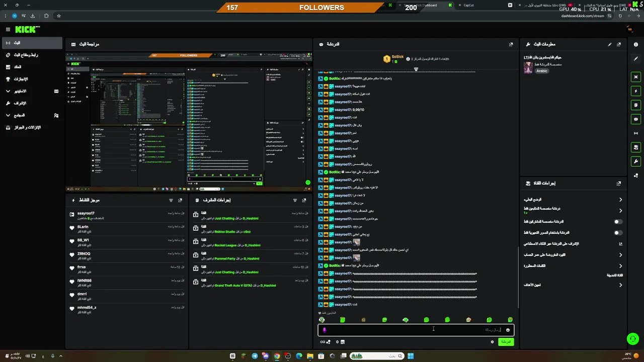The width and height of the screenshot is (644, 362).
Task: Click the info icon in right toolbar
Action: [x=636, y=44]
